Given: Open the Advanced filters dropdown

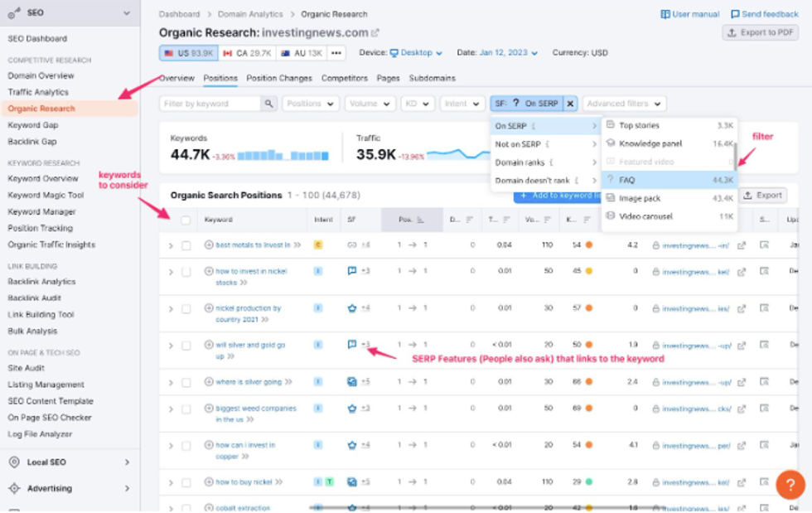Looking at the screenshot, I should coord(624,104).
